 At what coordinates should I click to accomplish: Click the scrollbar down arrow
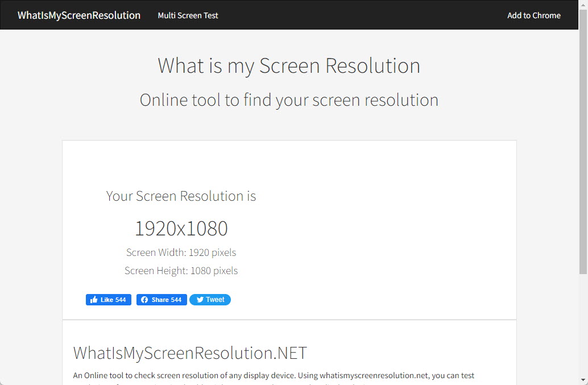tap(583, 380)
